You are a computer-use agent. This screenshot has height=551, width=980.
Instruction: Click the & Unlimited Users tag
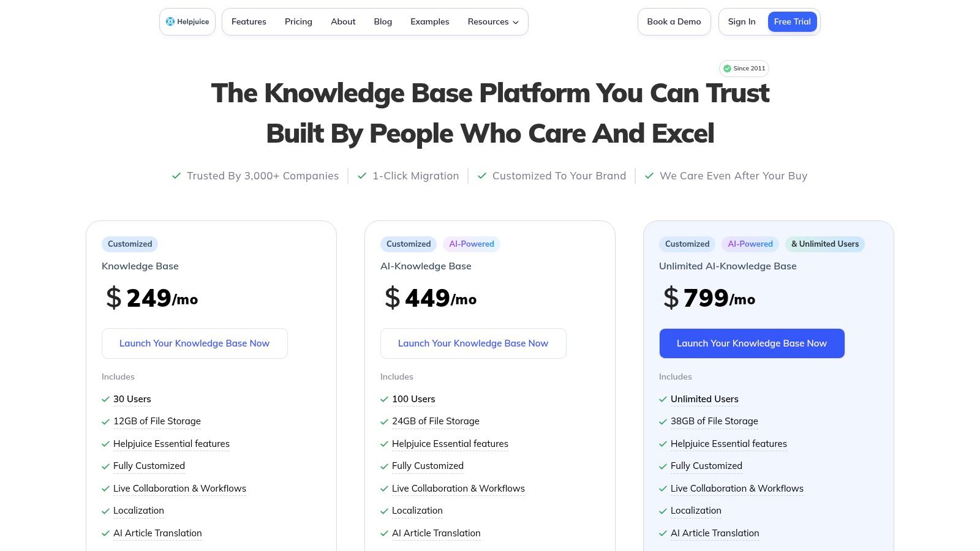pos(825,244)
